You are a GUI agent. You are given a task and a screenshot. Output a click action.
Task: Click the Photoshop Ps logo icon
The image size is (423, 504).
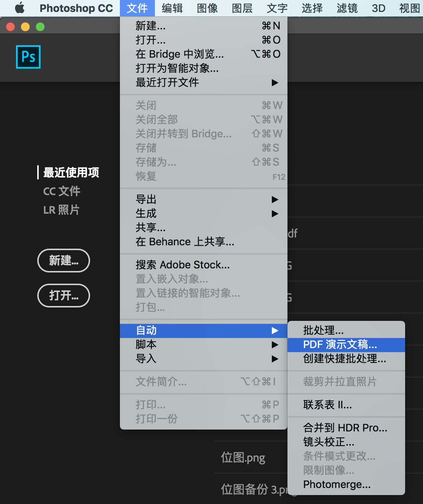pyautogui.click(x=28, y=57)
